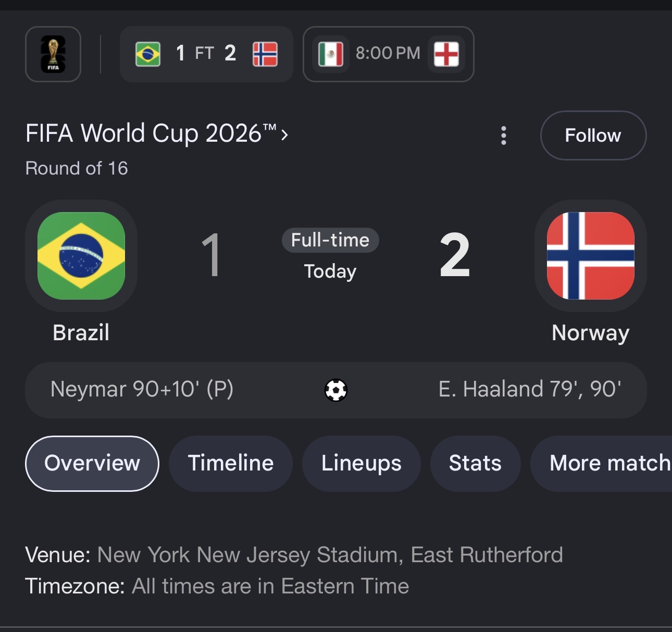Open the More matches tab
This screenshot has height=632, width=672.
601,463
